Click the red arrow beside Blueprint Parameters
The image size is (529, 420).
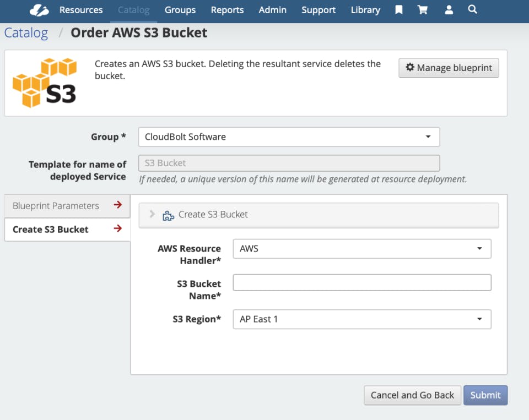[x=118, y=205]
